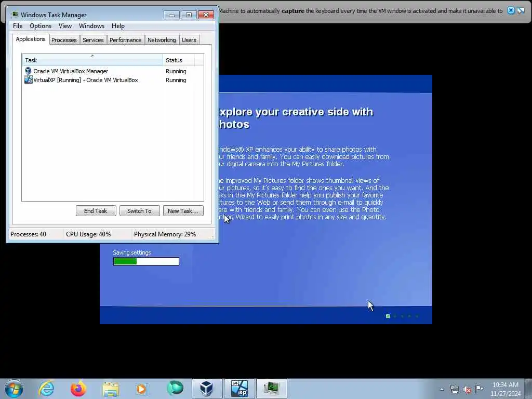Click the New Task... button
The image size is (532, 399).
pos(183,211)
